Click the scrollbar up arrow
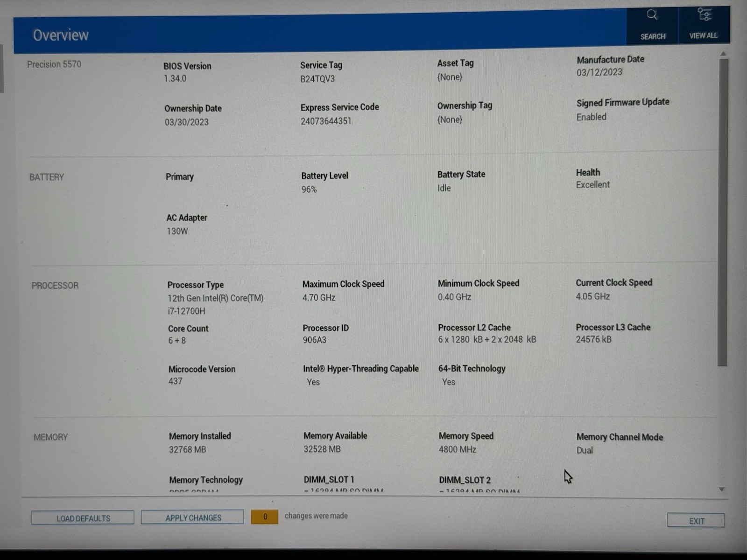The height and width of the screenshot is (560, 747). [723, 54]
